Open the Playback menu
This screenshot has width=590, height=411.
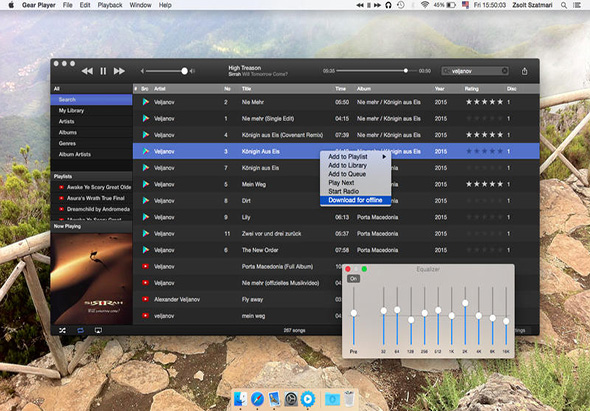coord(110,5)
